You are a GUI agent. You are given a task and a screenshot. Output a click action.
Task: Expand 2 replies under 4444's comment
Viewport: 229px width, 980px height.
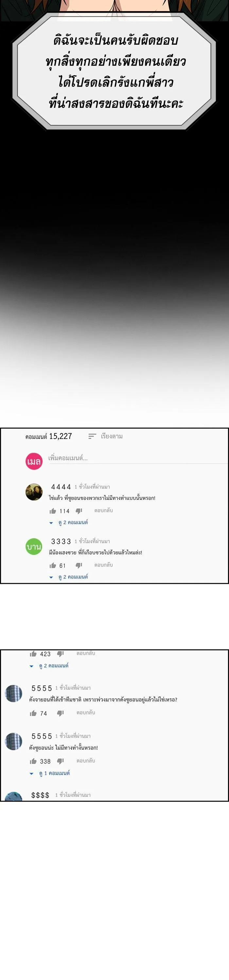[69, 522]
